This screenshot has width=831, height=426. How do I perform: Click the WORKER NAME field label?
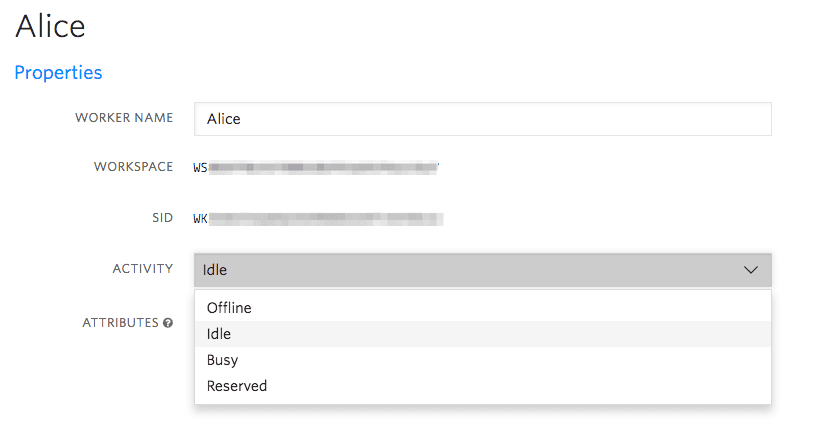pos(124,118)
